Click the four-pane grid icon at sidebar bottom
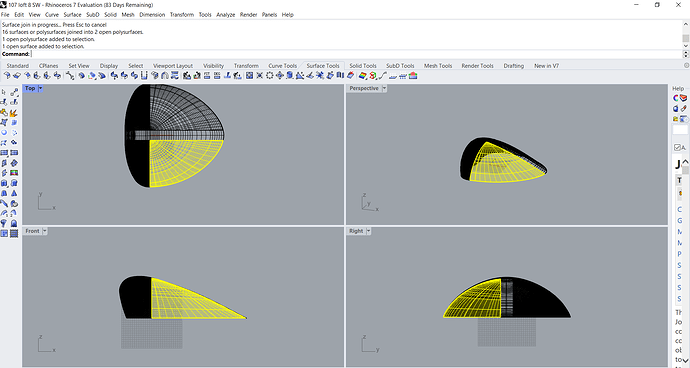This screenshot has height=368, width=690. [x=4, y=234]
